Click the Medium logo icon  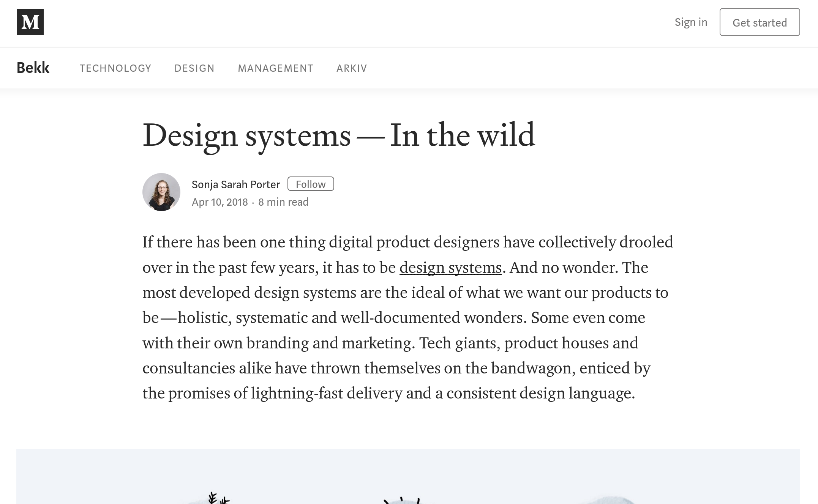point(30,22)
